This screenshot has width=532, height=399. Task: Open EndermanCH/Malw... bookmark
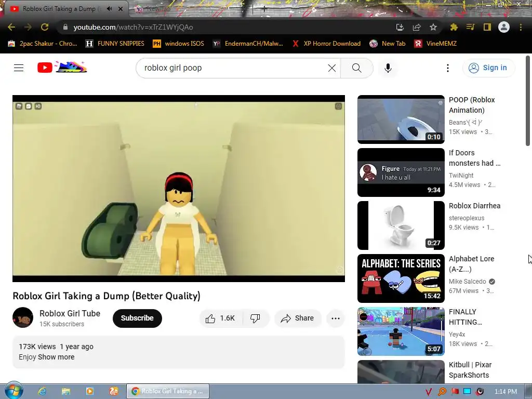point(248,44)
